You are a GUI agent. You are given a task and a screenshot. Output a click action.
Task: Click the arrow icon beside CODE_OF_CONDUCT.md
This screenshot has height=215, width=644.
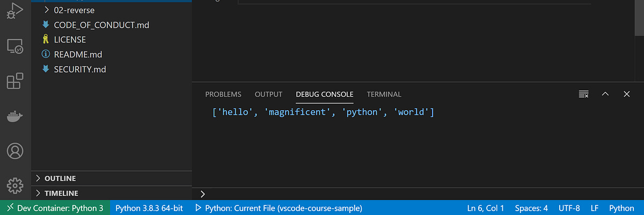point(46,25)
